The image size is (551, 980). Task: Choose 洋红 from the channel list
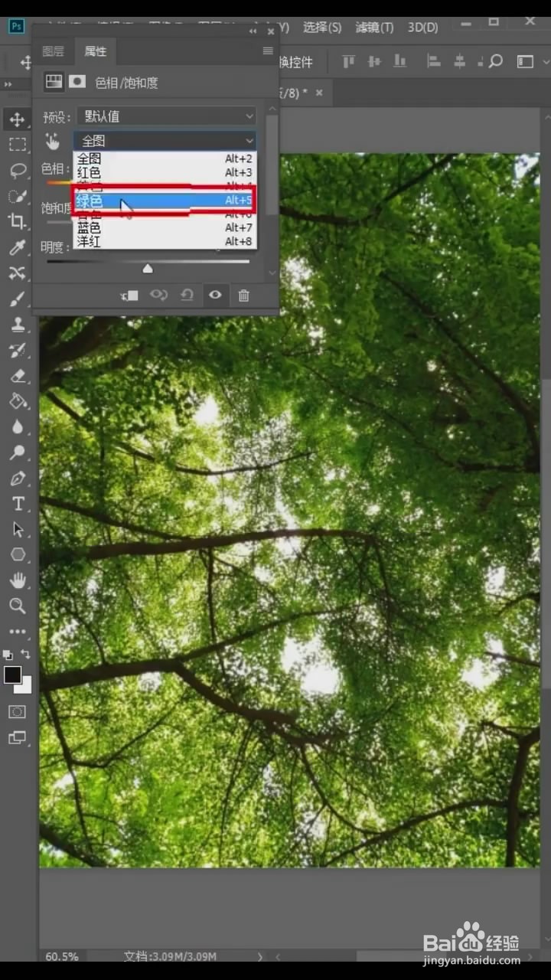point(165,242)
